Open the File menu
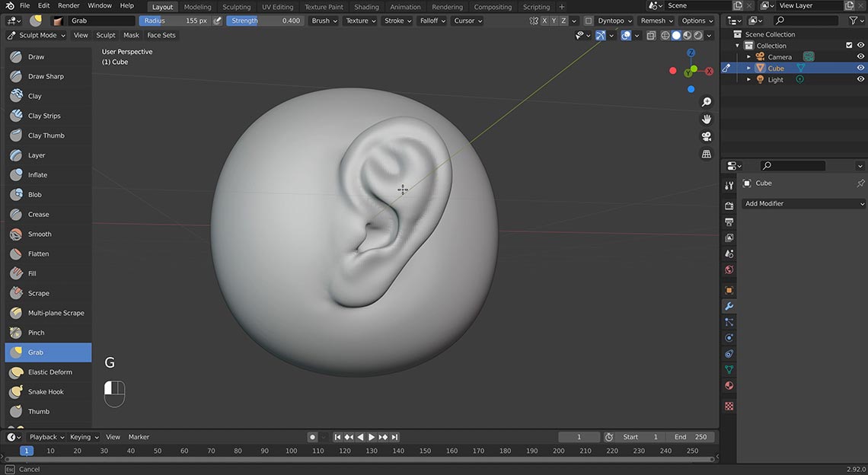This screenshot has width=868, height=475. point(25,5)
